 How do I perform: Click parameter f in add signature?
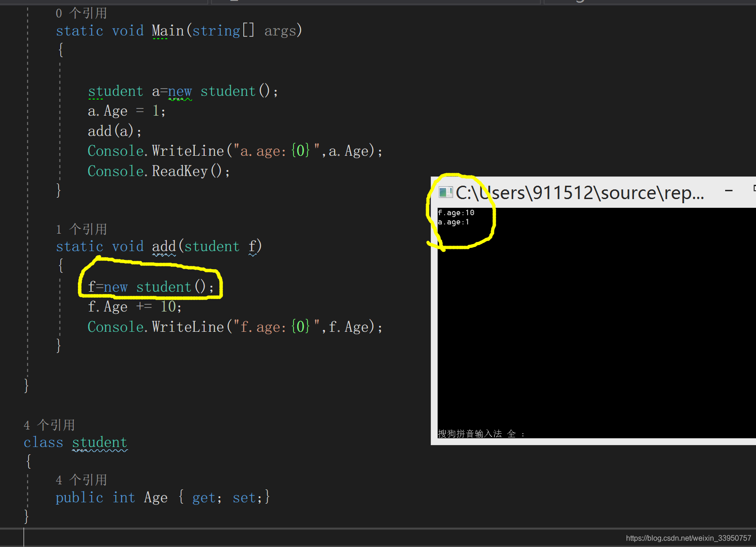pos(252,247)
